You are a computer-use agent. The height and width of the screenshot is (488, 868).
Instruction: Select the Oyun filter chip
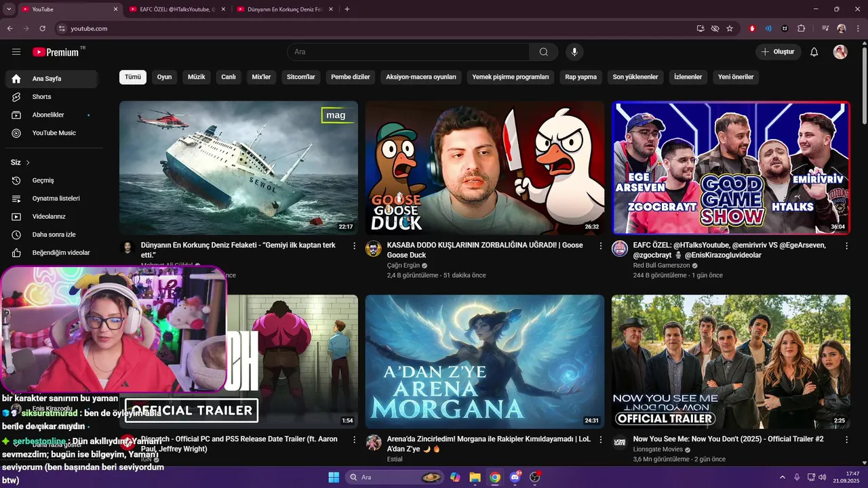pyautogui.click(x=165, y=77)
